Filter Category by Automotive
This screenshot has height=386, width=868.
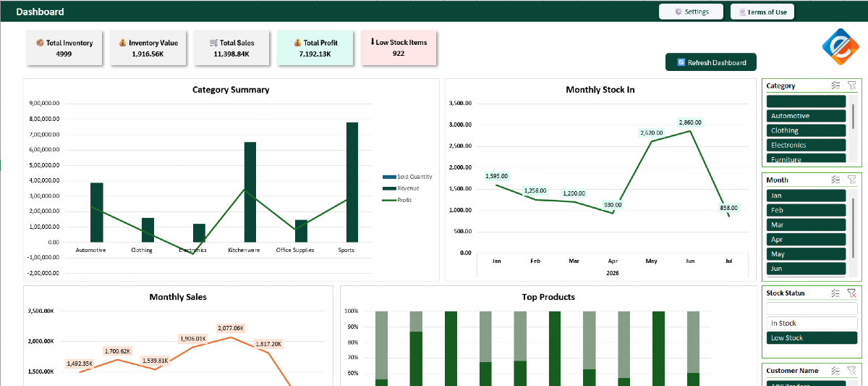point(806,116)
